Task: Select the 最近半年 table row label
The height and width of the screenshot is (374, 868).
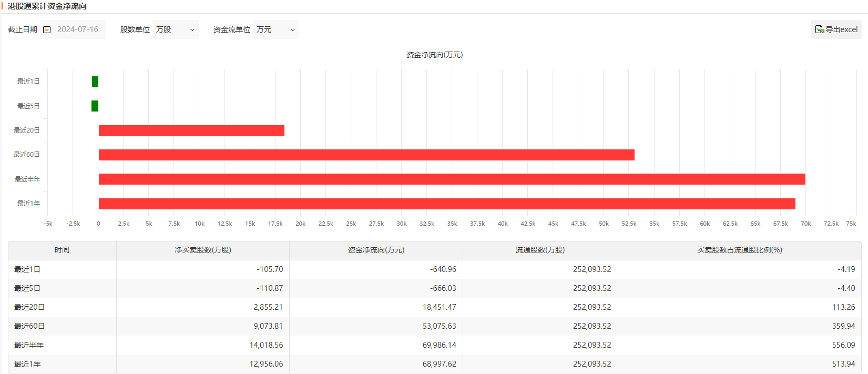Action: pos(29,345)
